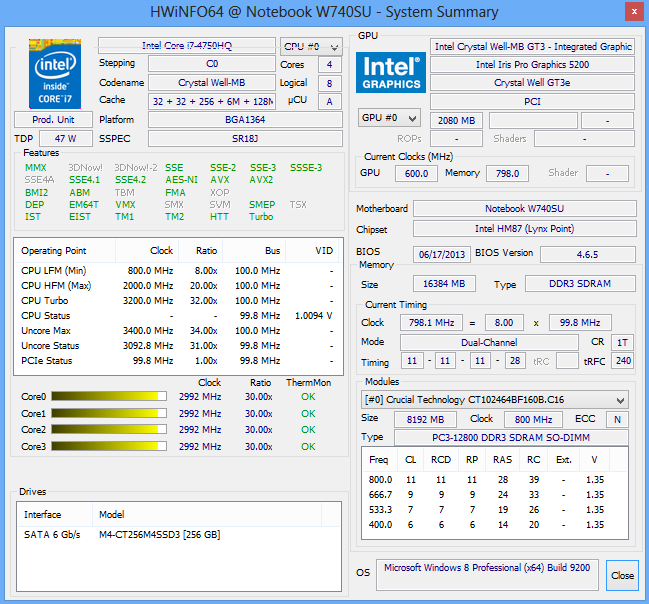
Task: Click the VID column header
Action: point(312,251)
